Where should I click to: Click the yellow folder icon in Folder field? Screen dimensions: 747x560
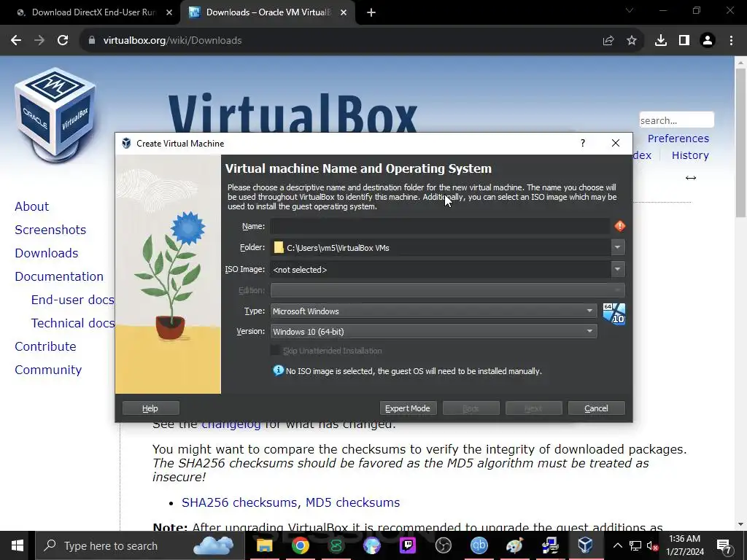tap(279, 248)
